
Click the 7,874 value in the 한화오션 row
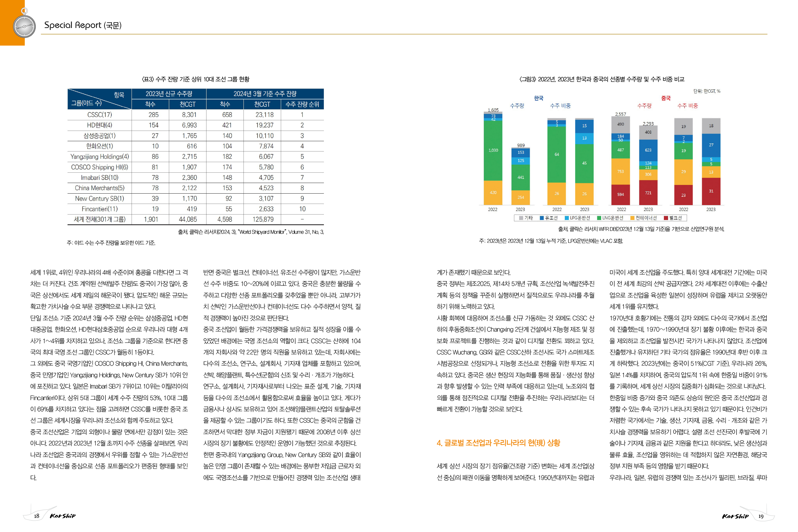(x=266, y=146)
